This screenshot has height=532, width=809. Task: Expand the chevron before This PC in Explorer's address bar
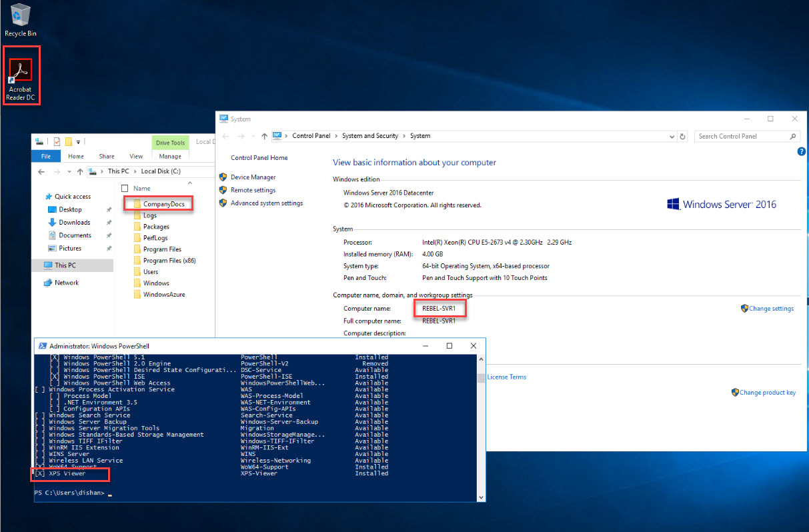coord(103,171)
